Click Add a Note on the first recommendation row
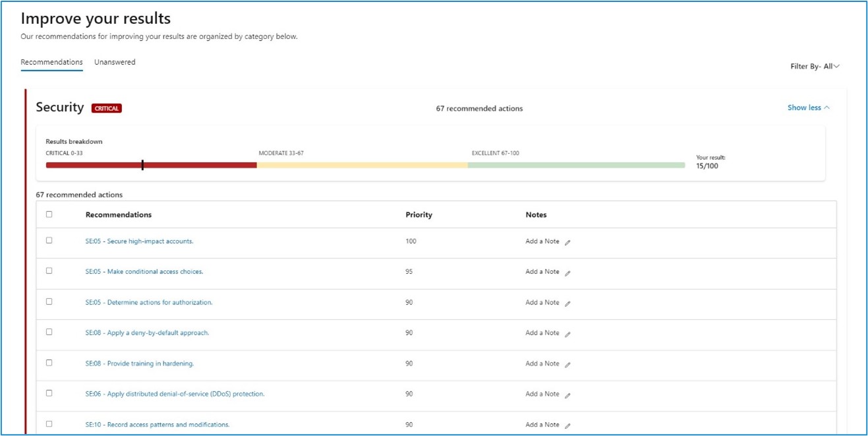The width and height of the screenshot is (868, 436). [542, 241]
